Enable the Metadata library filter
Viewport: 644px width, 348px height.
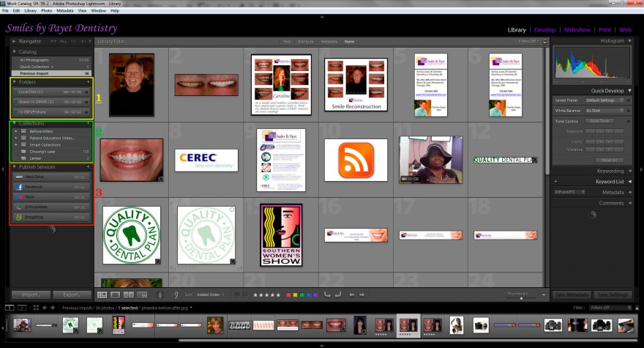(329, 42)
